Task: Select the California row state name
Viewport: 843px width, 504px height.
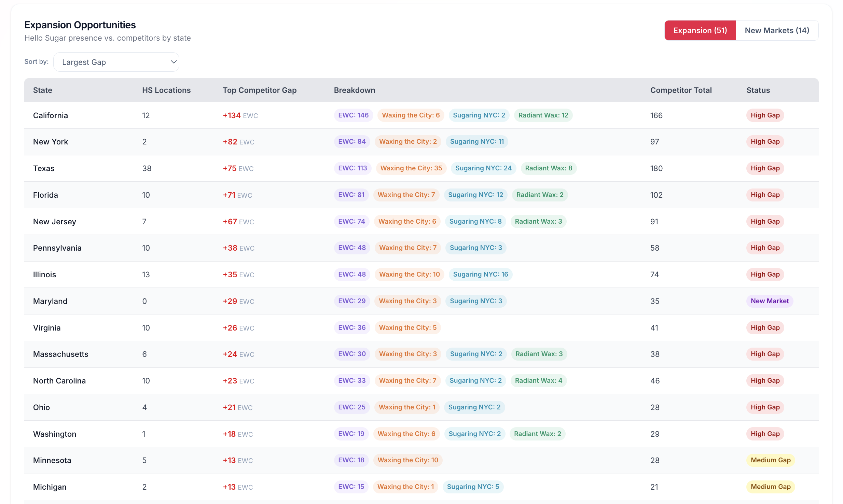Action: tap(51, 115)
